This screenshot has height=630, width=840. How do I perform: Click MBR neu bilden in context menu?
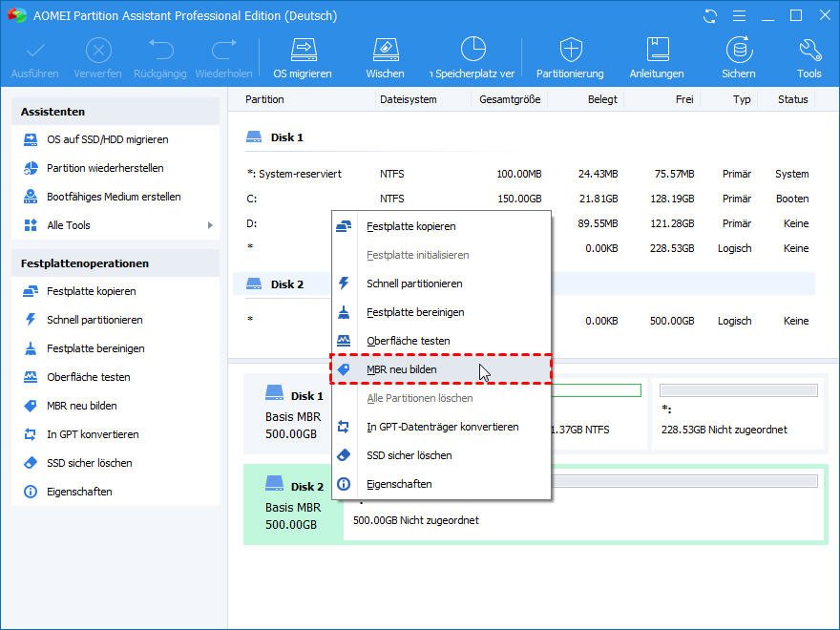pos(440,369)
